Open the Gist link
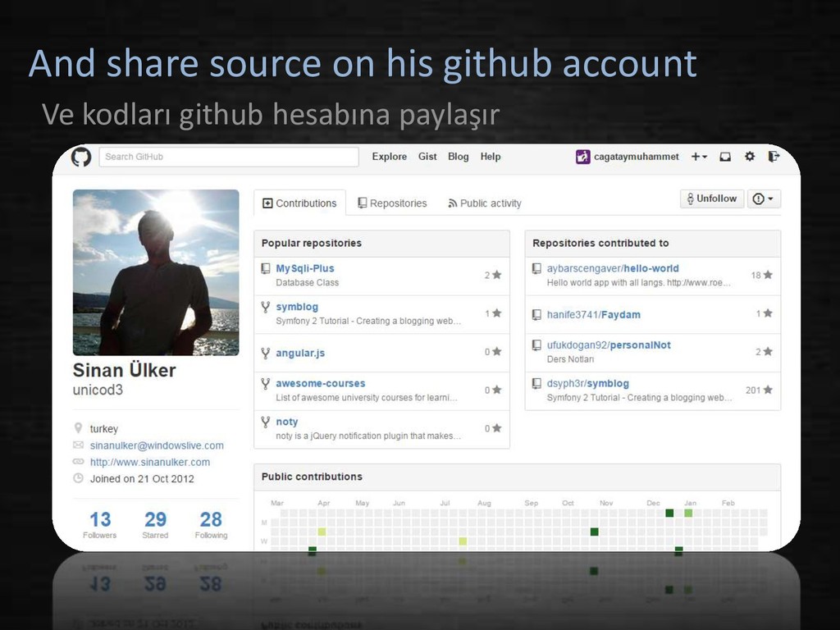840x630 pixels. tap(427, 157)
